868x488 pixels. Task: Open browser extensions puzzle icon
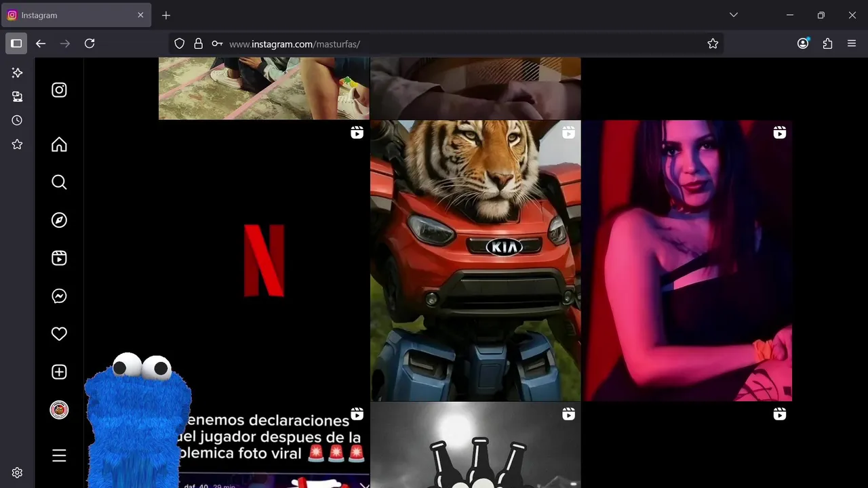coord(827,43)
